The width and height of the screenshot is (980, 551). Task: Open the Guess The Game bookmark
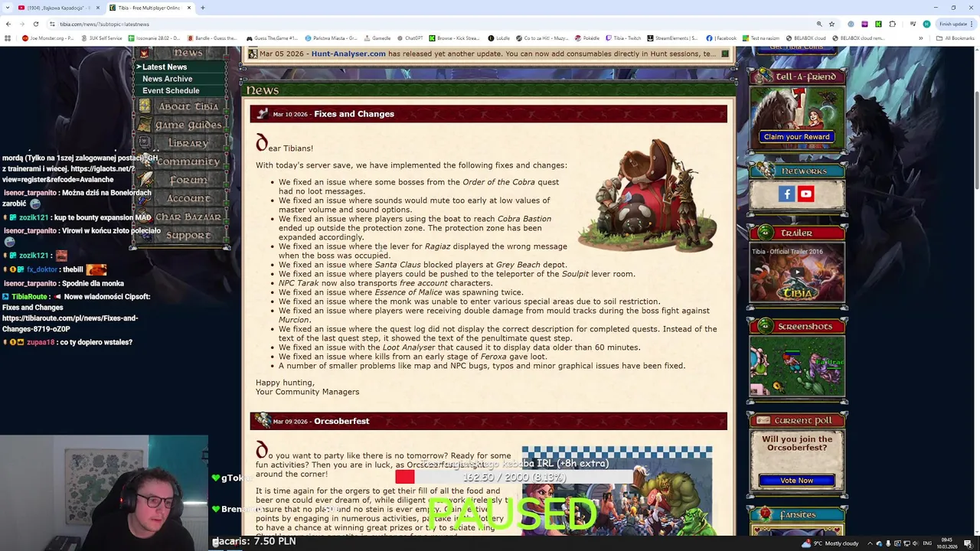(272, 38)
